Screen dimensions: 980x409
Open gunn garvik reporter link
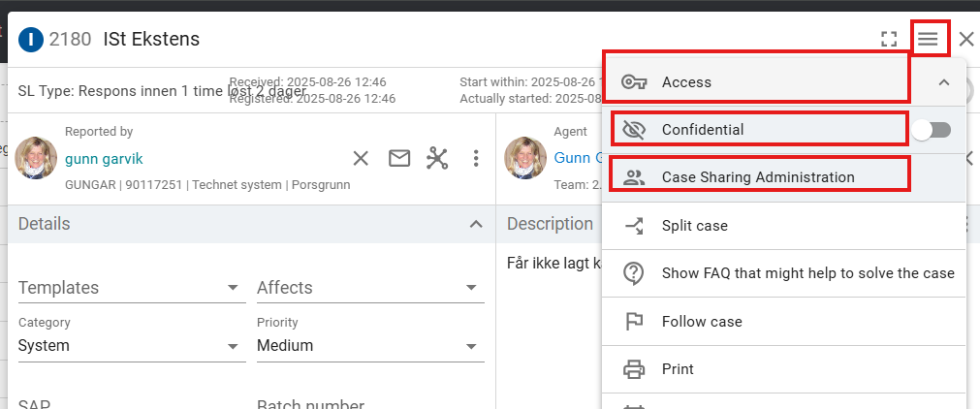104,159
